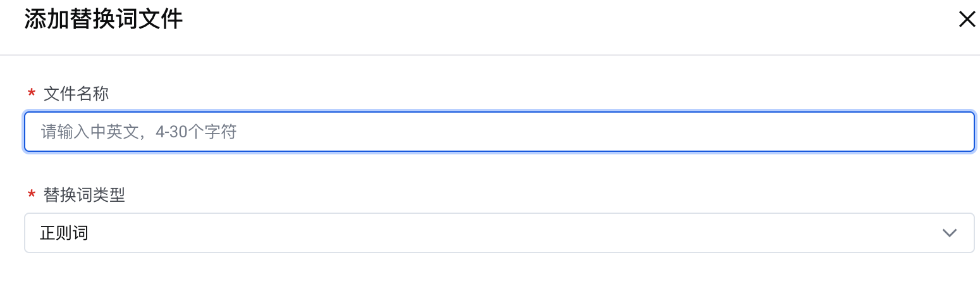Click the red asterisk beside 替换词类型
Viewport: 980px width, 286px height.
click(31, 196)
